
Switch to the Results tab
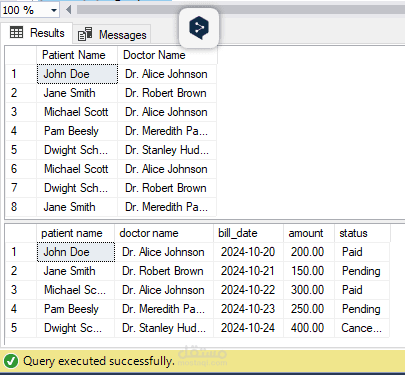(x=37, y=33)
